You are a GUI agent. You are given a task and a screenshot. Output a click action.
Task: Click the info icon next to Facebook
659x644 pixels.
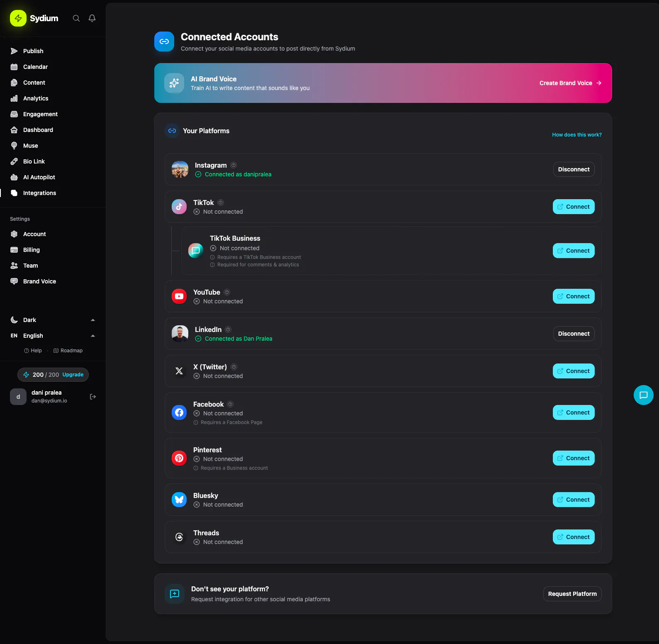point(231,404)
